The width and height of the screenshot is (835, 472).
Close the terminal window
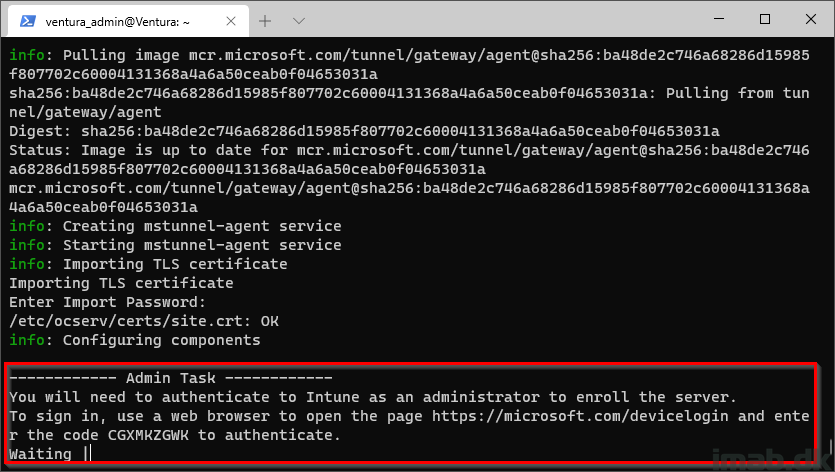tap(811, 19)
